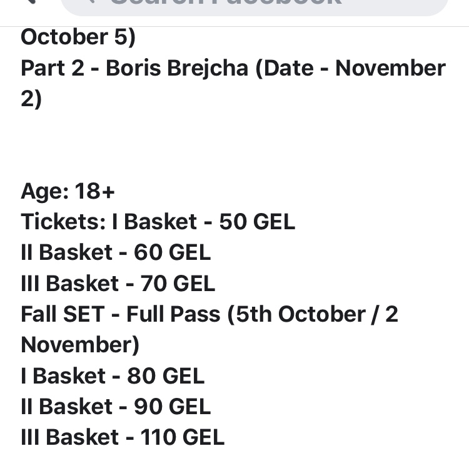The width and height of the screenshot is (469, 476).
Task: Click the blank gap above "Age: 18+"
Action: click(234, 147)
